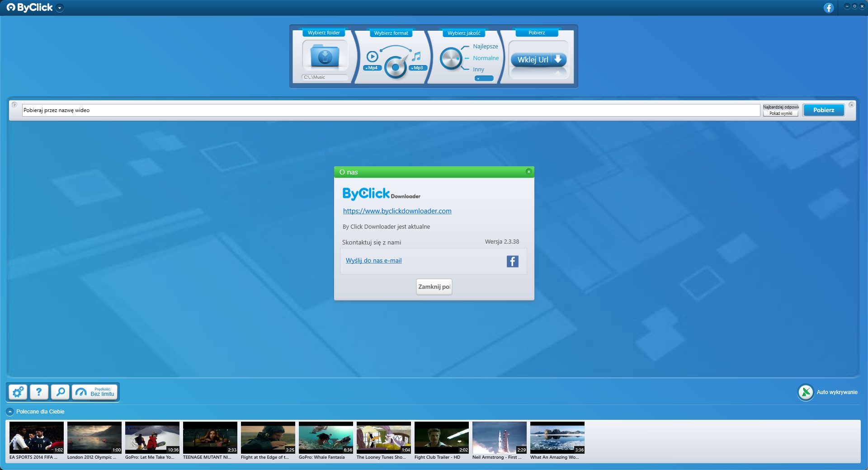Choose Normalne quality option
The width and height of the screenshot is (868, 470).
point(486,58)
